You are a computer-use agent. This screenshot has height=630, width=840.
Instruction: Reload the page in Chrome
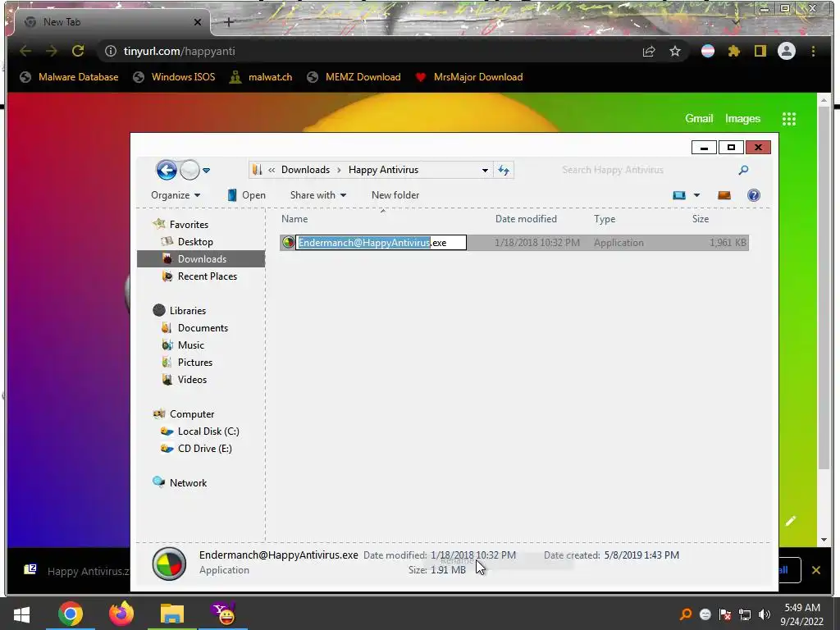[x=78, y=51]
